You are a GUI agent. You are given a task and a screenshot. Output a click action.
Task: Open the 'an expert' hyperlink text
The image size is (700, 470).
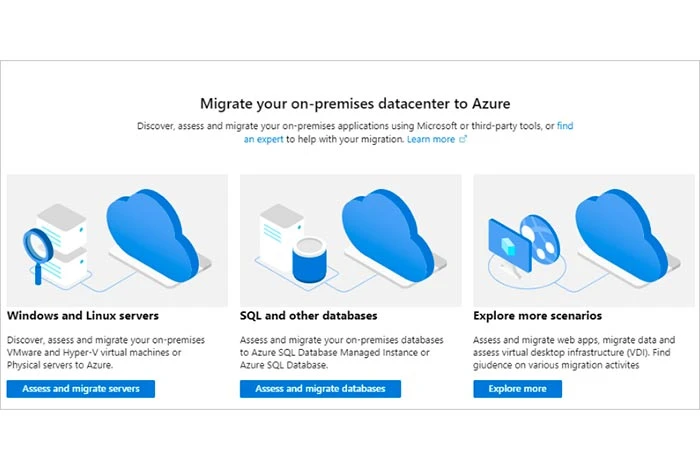pyautogui.click(x=263, y=139)
